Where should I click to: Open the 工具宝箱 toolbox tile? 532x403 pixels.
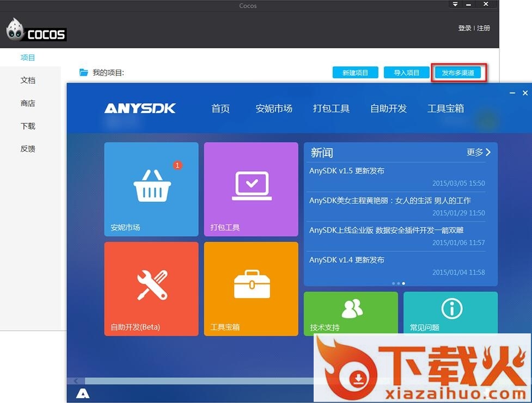251,288
